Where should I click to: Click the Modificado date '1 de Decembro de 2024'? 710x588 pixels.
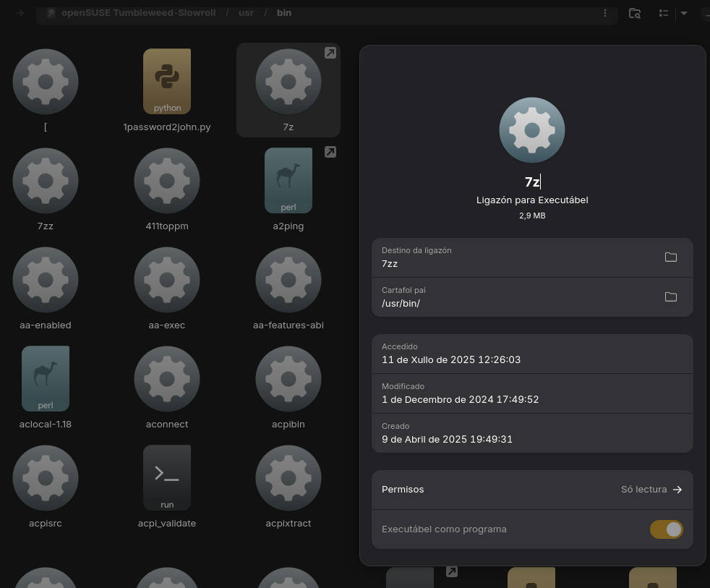tap(460, 399)
